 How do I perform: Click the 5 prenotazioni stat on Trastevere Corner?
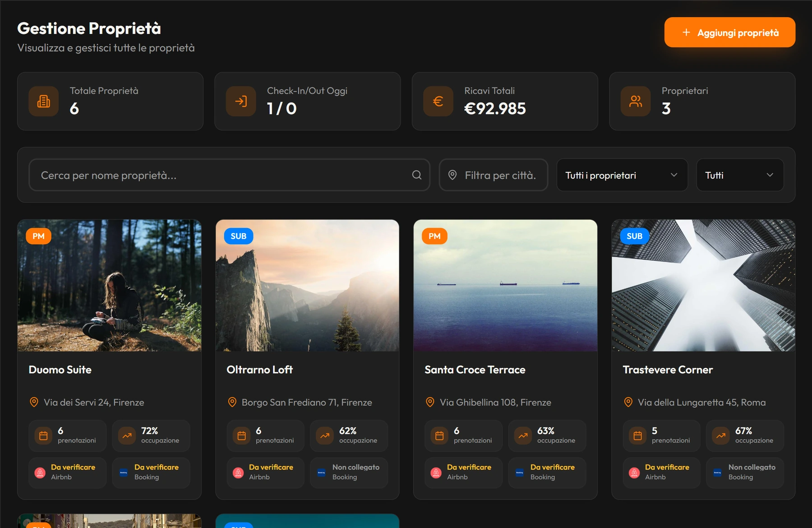661,435
